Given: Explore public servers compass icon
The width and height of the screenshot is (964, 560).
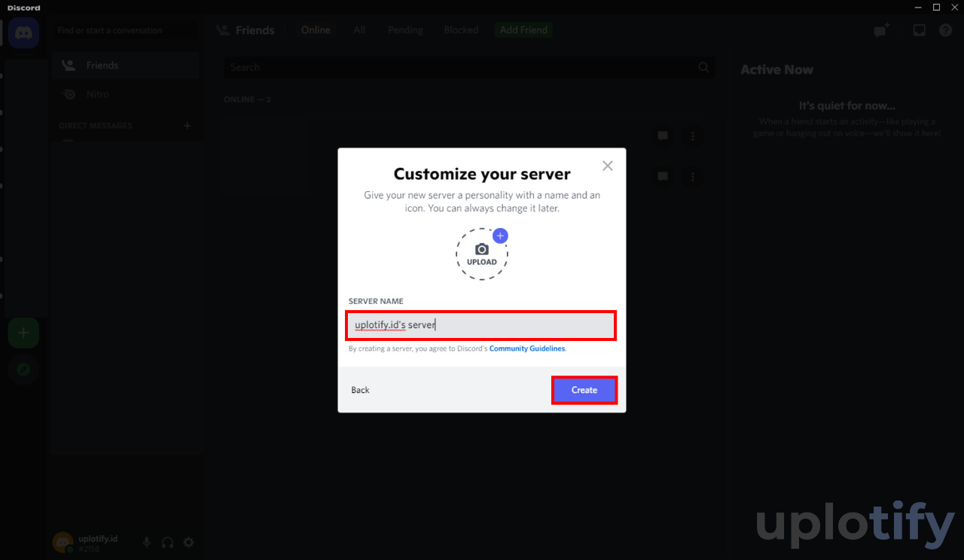Looking at the screenshot, I should pyautogui.click(x=23, y=370).
